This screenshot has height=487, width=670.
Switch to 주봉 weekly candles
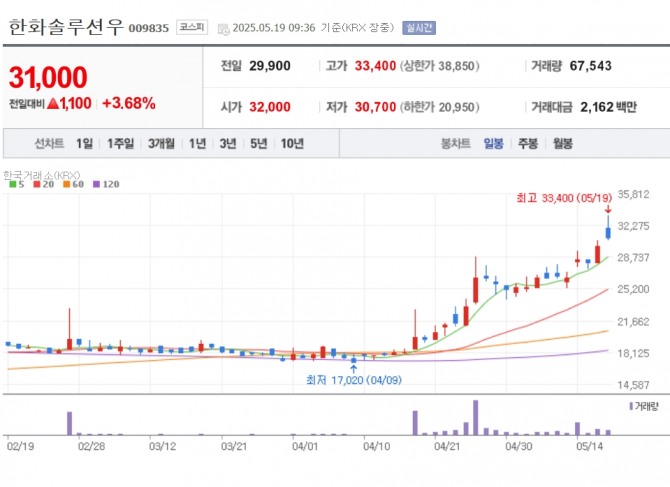[527, 144]
